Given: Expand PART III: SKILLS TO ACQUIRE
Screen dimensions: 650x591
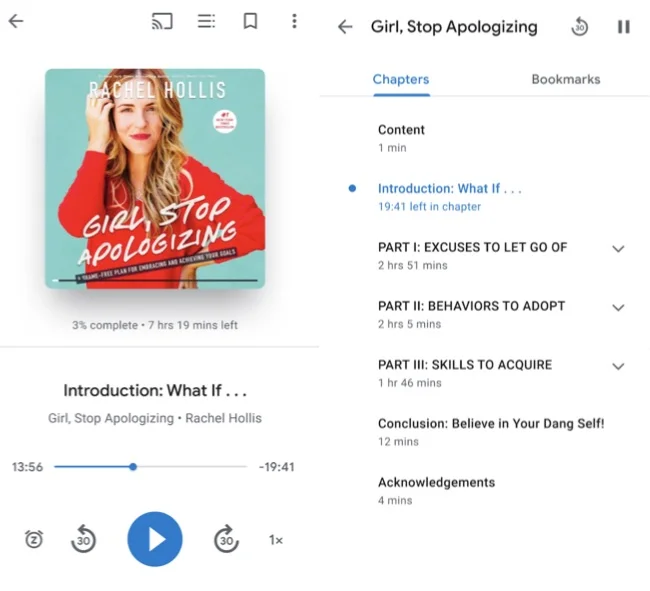Looking at the screenshot, I should [618, 366].
